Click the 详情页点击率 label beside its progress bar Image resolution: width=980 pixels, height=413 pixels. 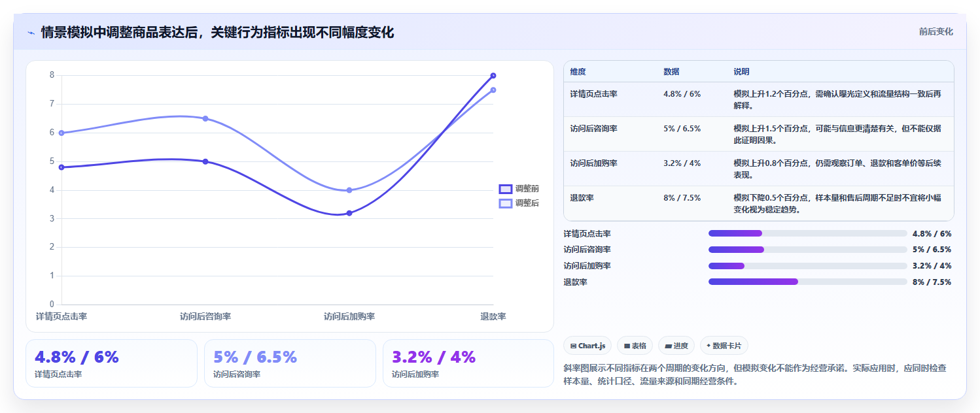click(587, 233)
